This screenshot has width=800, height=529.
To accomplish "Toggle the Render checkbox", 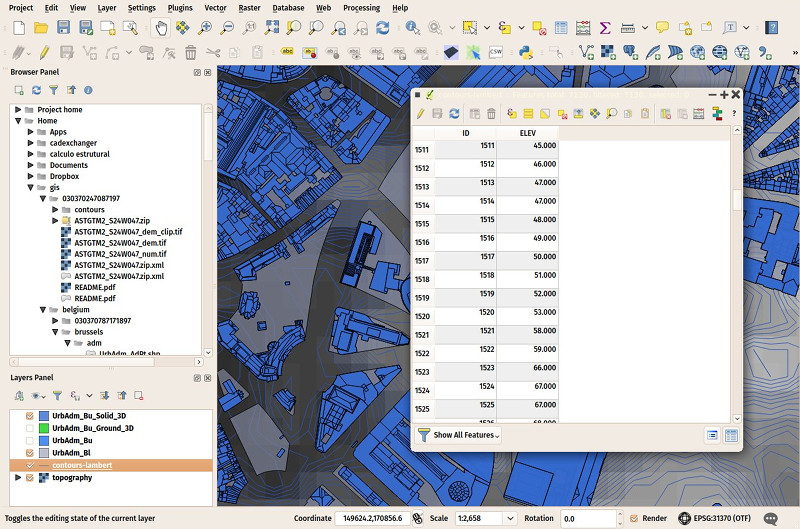I will (634, 518).
